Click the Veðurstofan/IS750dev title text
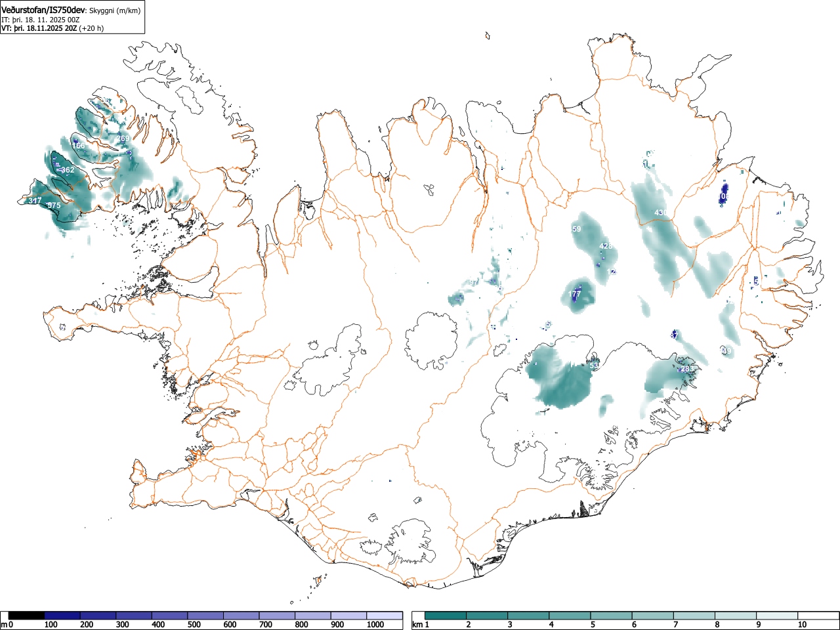840x630 pixels. [x=44, y=9]
